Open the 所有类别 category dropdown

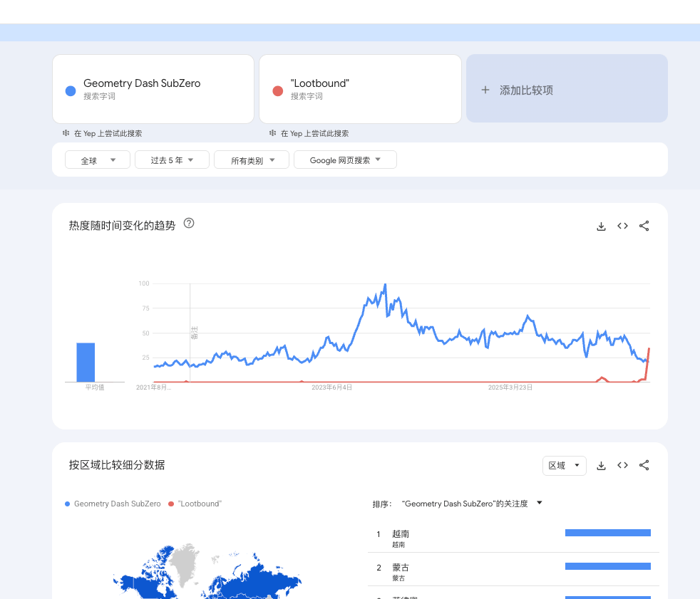click(252, 160)
